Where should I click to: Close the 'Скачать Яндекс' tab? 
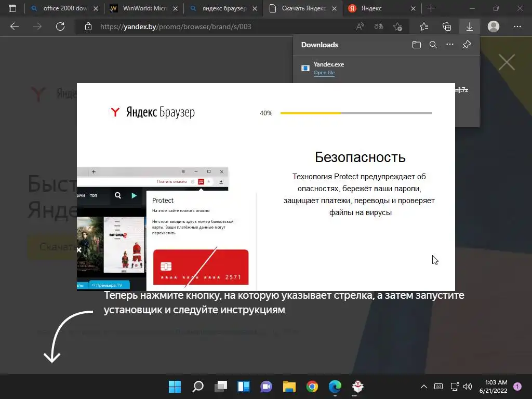click(334, 9)
